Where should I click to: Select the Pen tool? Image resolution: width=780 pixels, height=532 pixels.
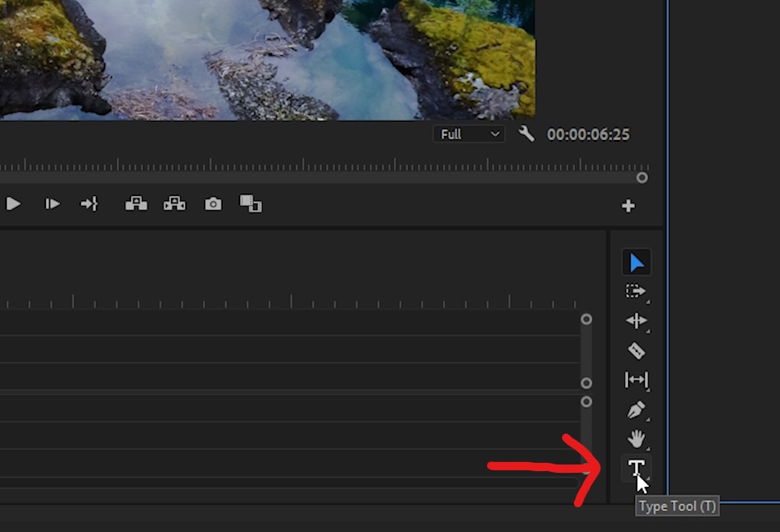click(x=637, y=409)
